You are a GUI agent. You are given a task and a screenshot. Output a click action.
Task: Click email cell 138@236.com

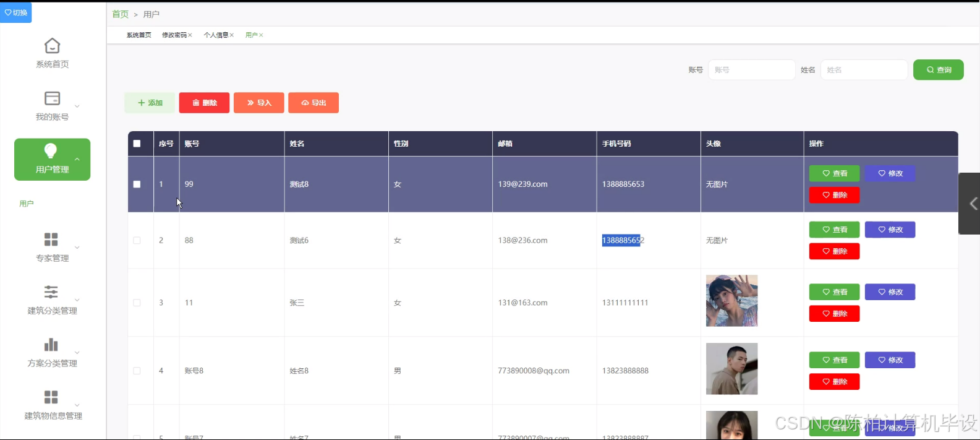522,241
